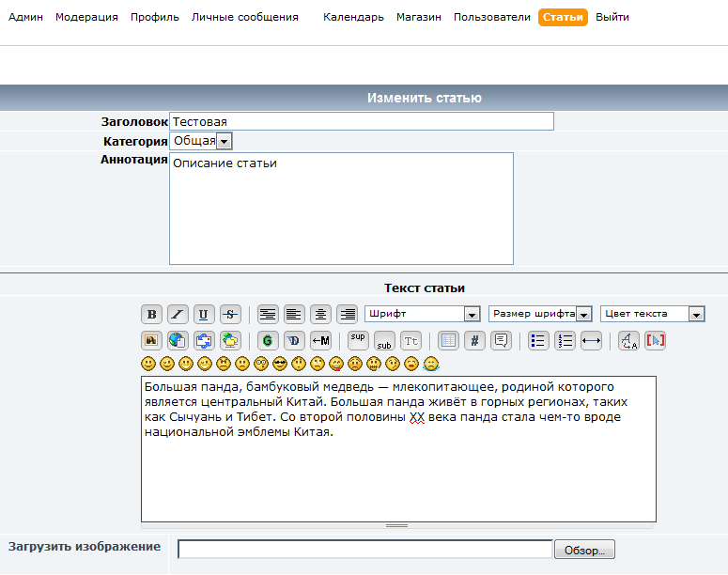Insert the first smiley emoticon
The height and width of the screenshot is (575, 728).
(148, 364)
